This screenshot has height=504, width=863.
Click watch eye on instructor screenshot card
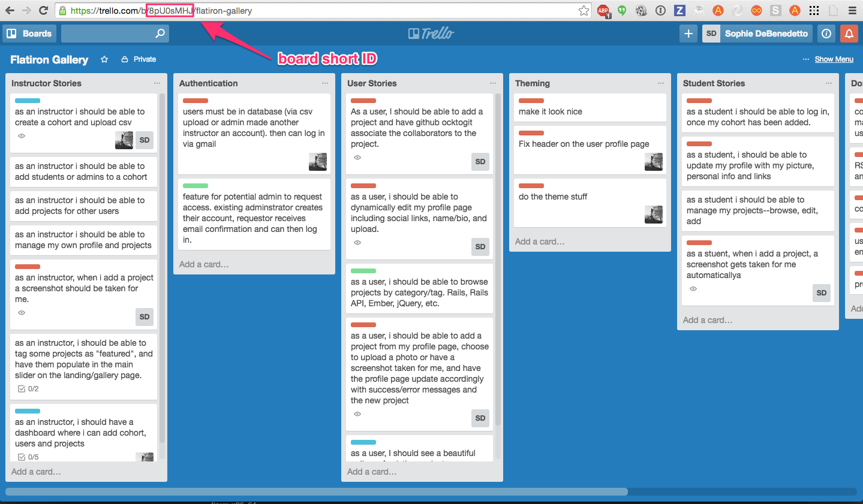point(22,313)
